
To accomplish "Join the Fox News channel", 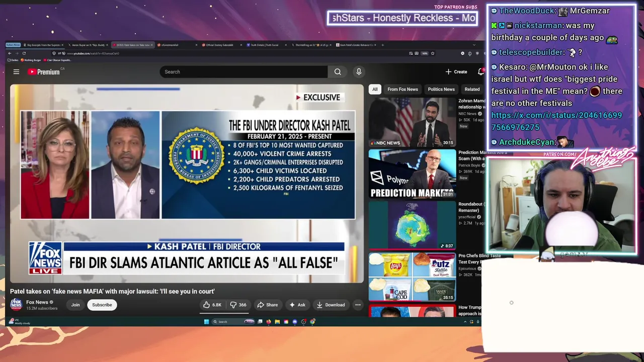I will (75, 305).
